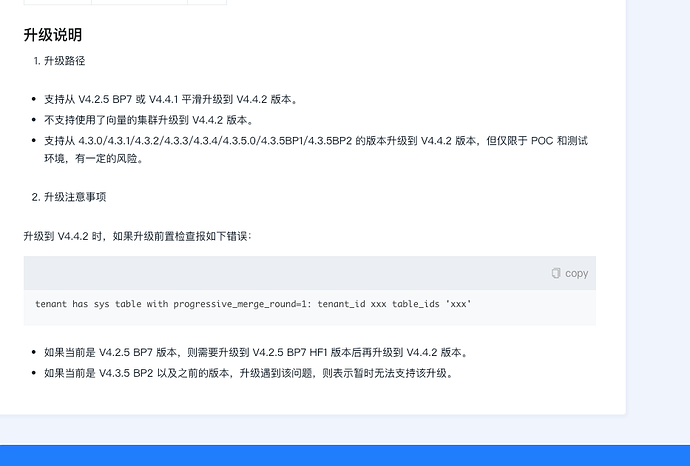
Task: Click the copy label text
Action: pyautogui.click(x=576, y=273)
